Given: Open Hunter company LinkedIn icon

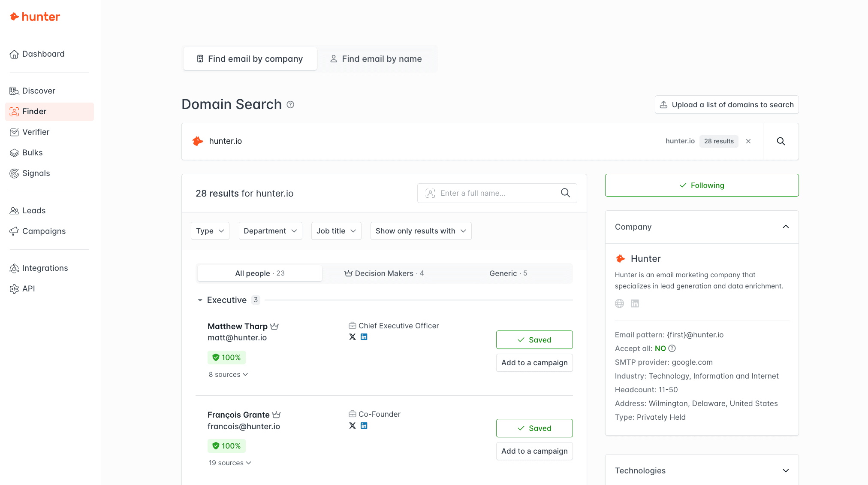Looking at the screenshot, I should [635, 303].
